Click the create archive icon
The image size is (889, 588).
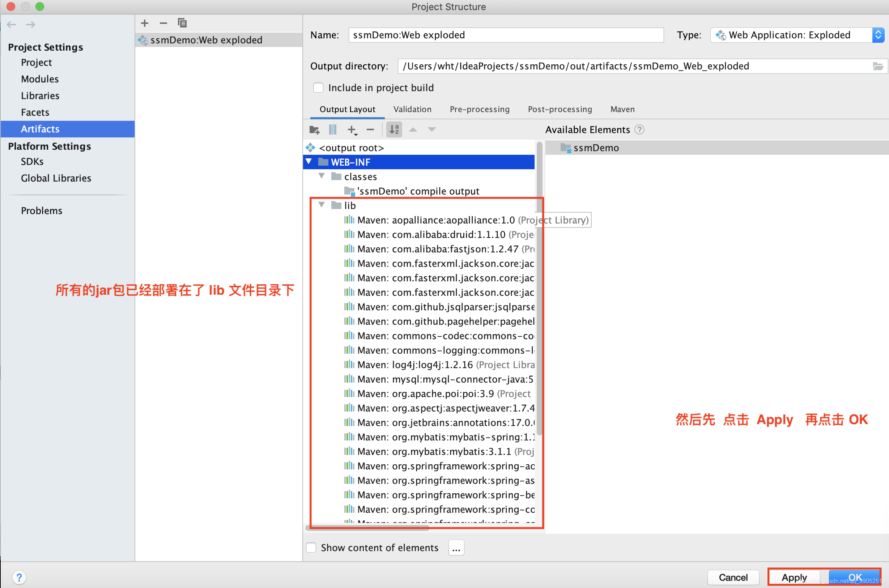[332, 130]
